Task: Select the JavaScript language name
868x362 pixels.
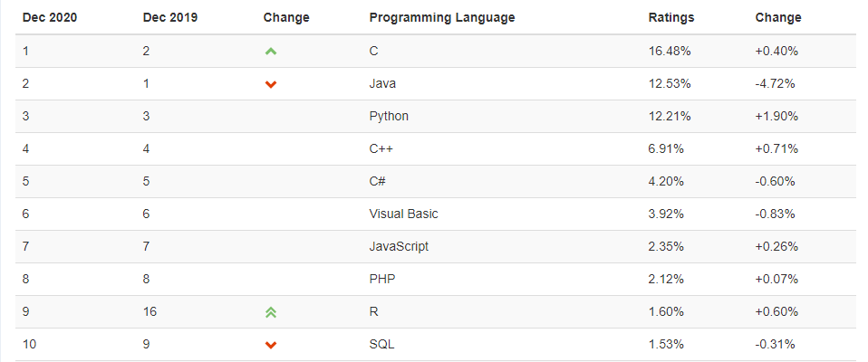Action: click(x=399, y=246)
